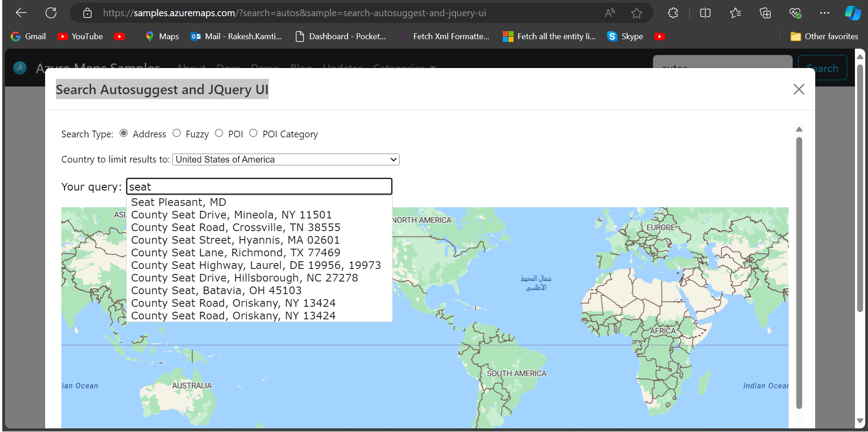
Task: Click inside the Your query input field
Action: pos(258,186)
